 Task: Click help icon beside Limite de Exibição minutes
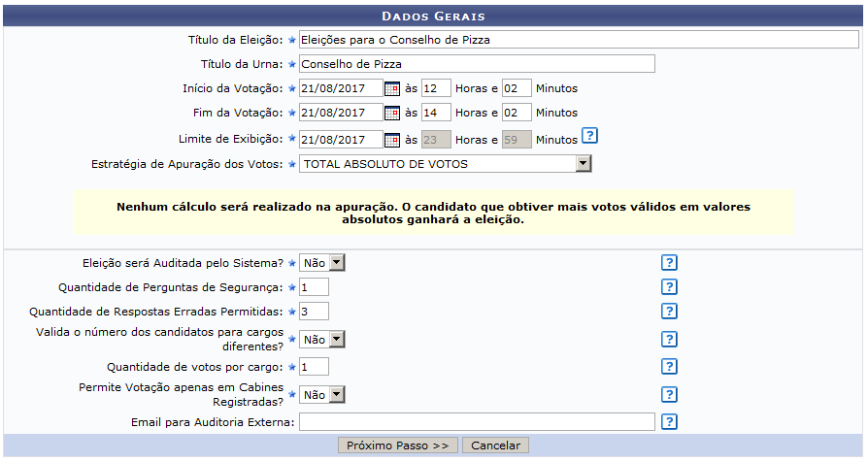click(x=589, y=136)
